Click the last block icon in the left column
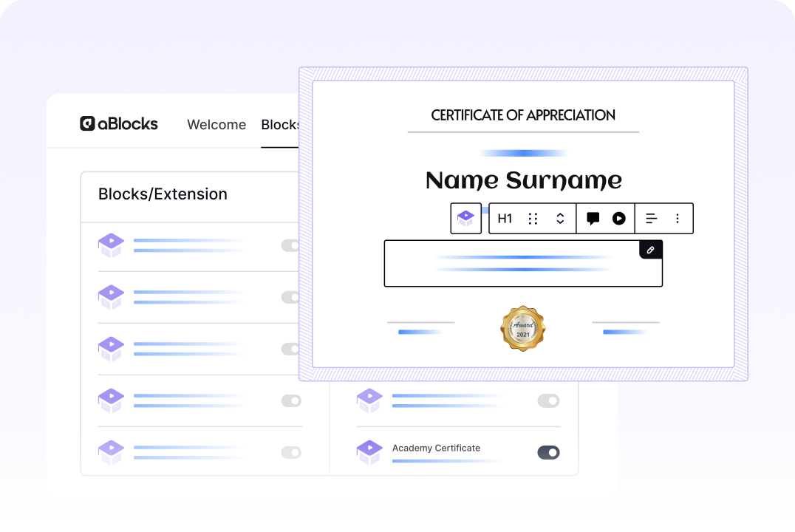The height and width of the screenshot is (532, 795). [111, 452]
